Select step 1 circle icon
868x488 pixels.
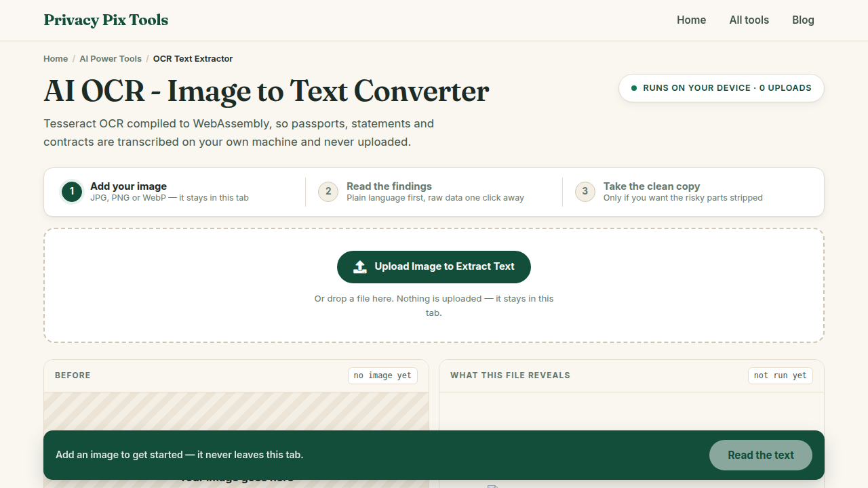[72, 192]
